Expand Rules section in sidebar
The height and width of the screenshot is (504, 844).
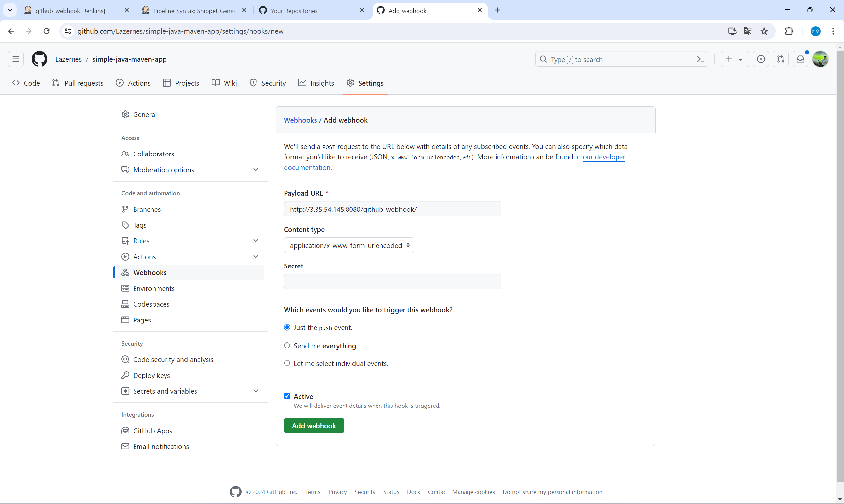click(256, 241)
